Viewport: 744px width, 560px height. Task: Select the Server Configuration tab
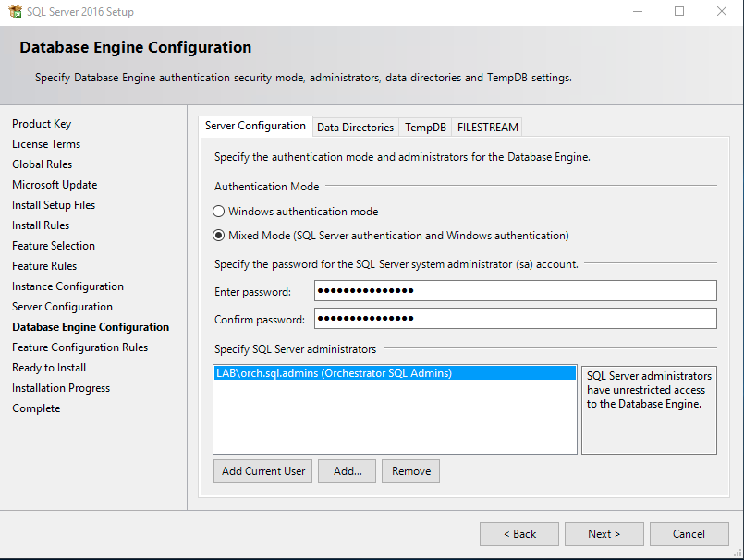point(255,127)
